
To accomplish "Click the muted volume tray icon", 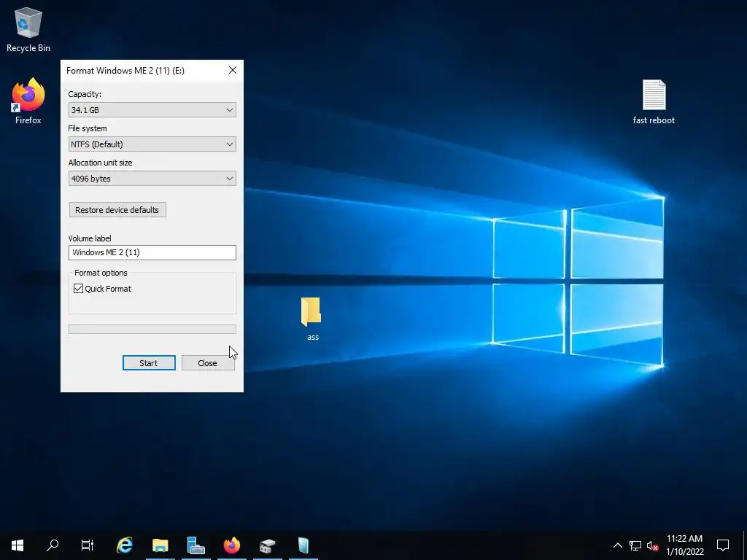I will tap(653, 545).
